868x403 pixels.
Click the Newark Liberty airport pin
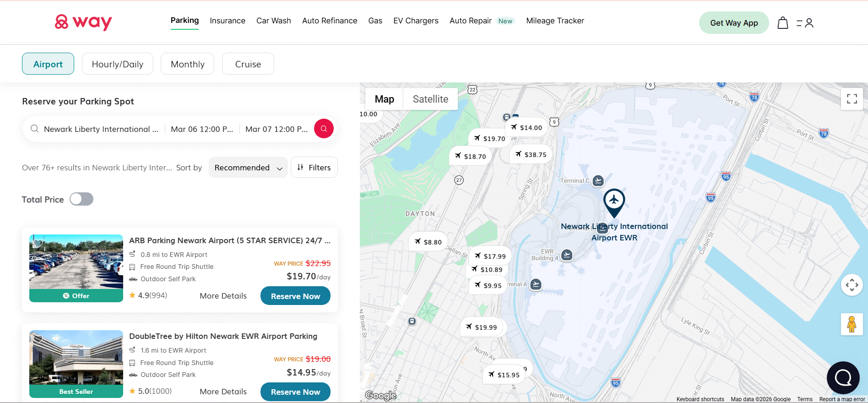point(614,203)
